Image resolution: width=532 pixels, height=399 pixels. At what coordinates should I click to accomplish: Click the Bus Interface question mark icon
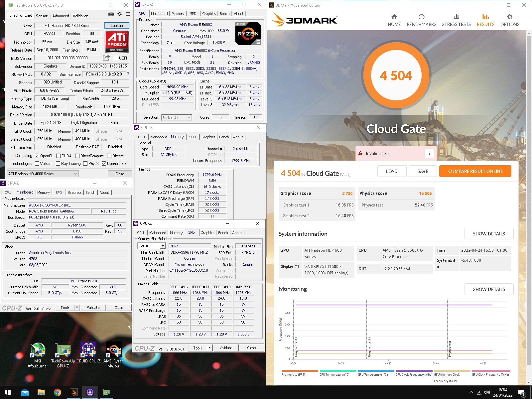pos(128,74)
